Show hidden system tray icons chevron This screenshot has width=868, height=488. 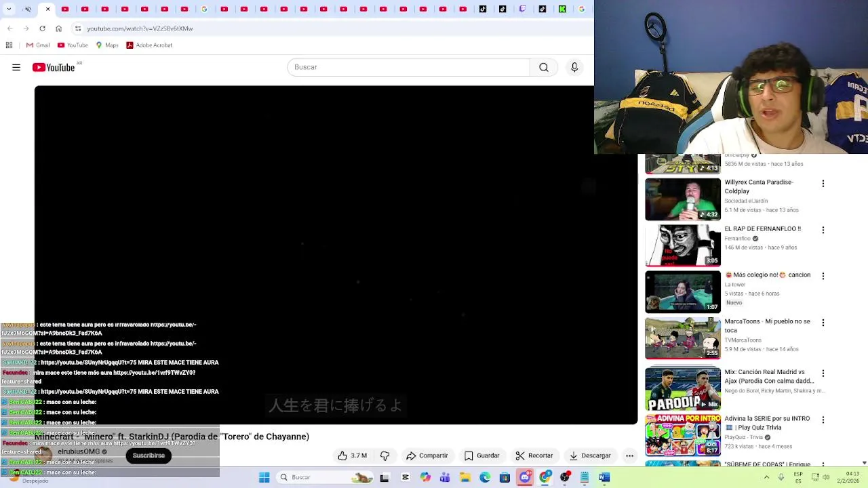point(766,477)
